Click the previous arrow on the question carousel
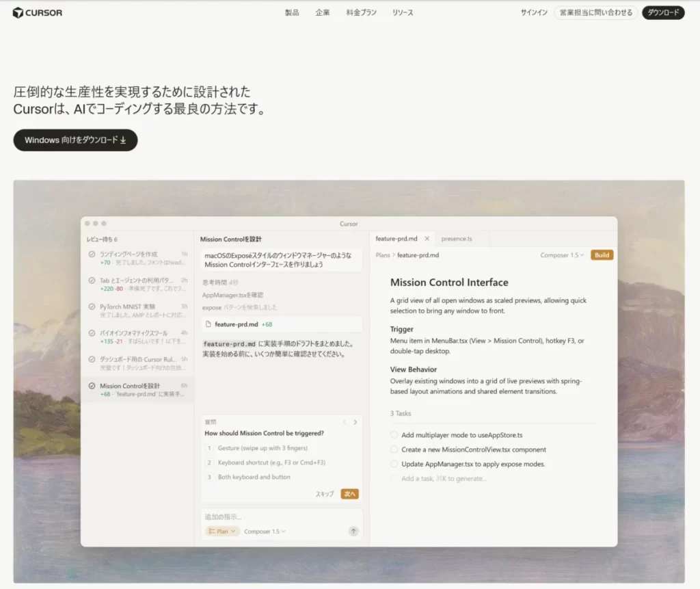Viewport: 700px width, 589px height. (345, 423)
